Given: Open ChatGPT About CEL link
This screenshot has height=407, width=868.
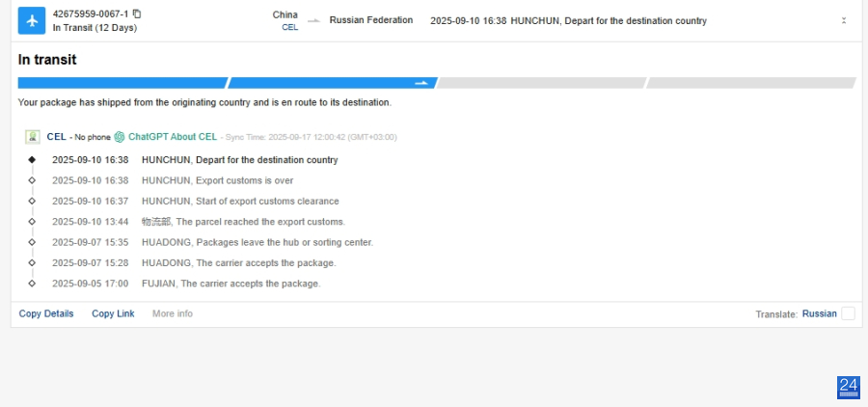Looking at the screenshot, I should 172,137.
